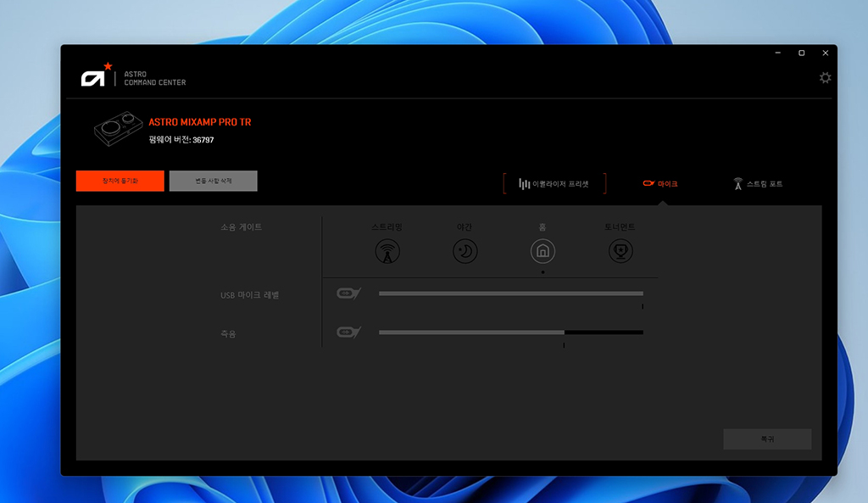Click the 복귀 reset button
Image resolution: width=868 pixels, height=503 pixels.
coord(767,439)
